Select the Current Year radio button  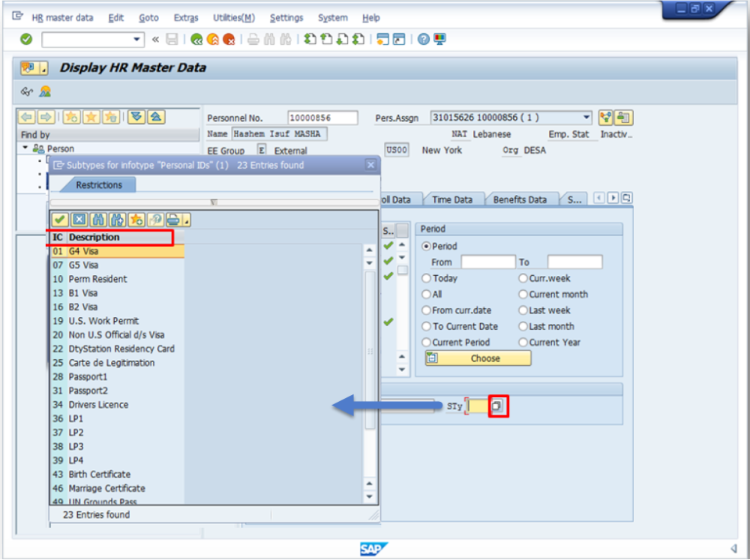(x=523, y=343)
